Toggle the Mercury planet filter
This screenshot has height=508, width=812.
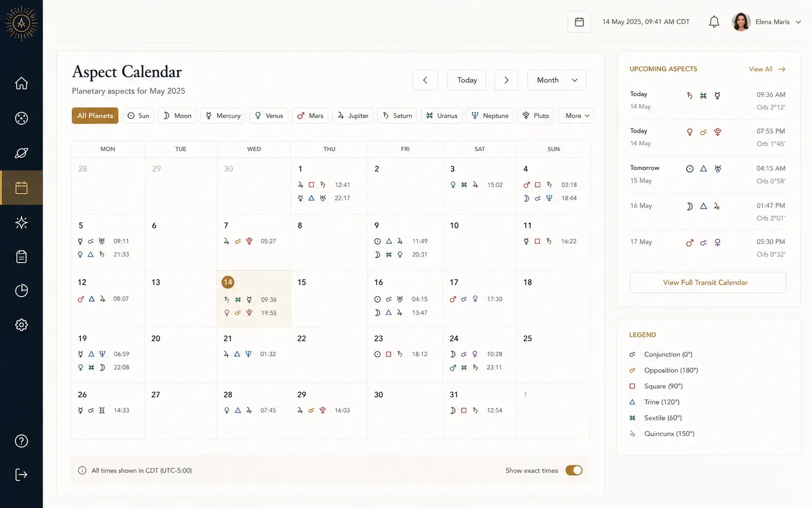[223, 116]
